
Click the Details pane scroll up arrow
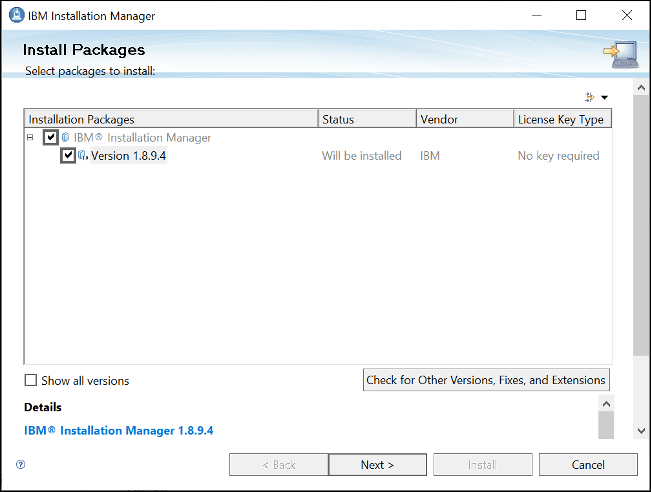[606, 404]
